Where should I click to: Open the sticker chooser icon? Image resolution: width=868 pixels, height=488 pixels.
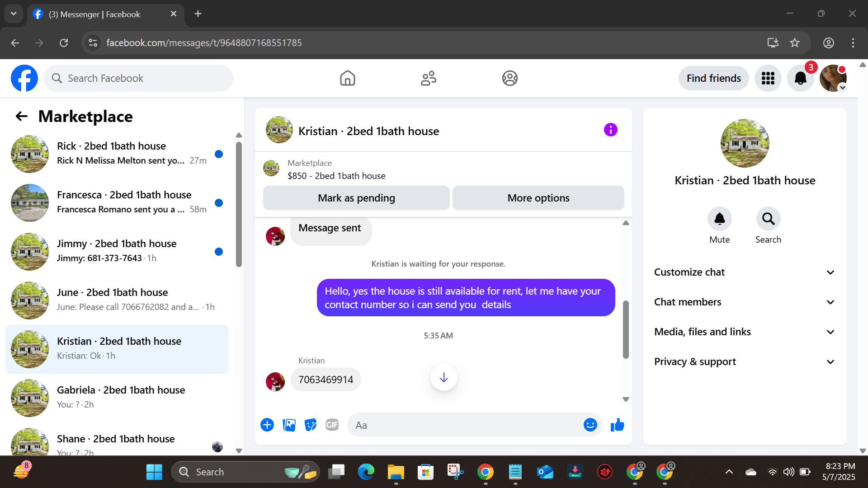(311, 425)
